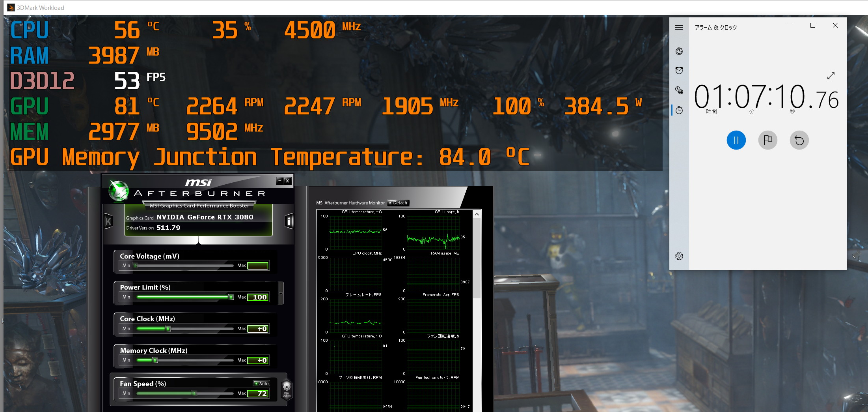Close the Alarms & Clock window
Viewport: 868px width, 412px height.
(835, 25)
